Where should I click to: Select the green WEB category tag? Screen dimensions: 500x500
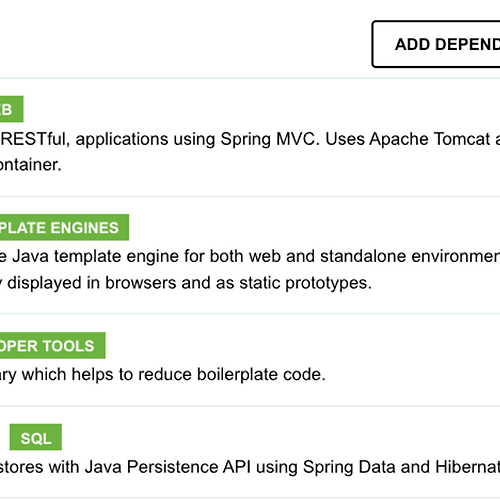pyautogui.click(x=11, y=109)
